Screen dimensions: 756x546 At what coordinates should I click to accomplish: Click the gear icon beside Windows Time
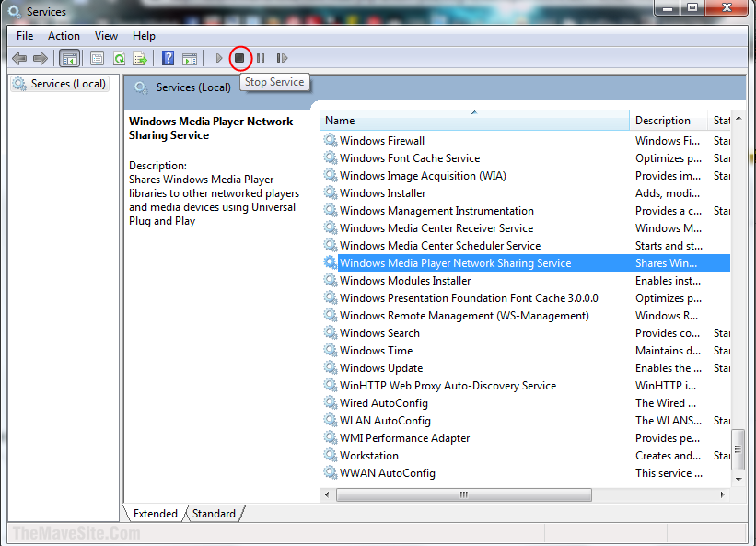click(x=331, y=350)
